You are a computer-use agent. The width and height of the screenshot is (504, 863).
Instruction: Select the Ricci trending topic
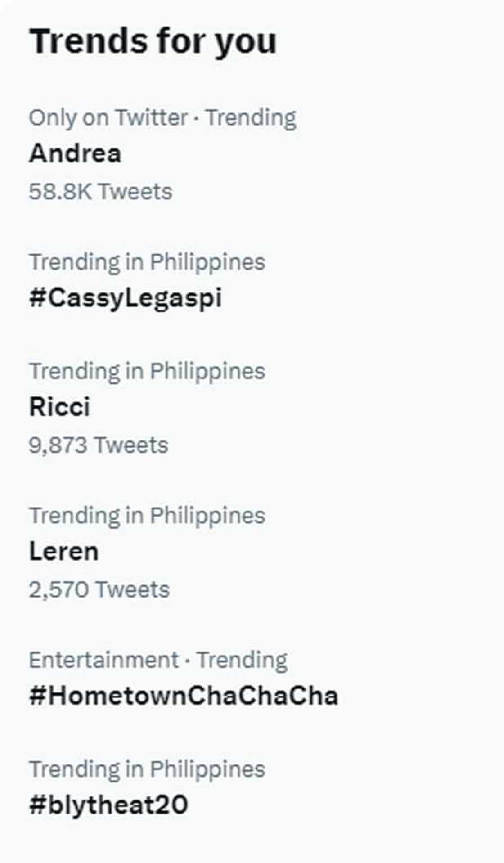pos(59,407)
